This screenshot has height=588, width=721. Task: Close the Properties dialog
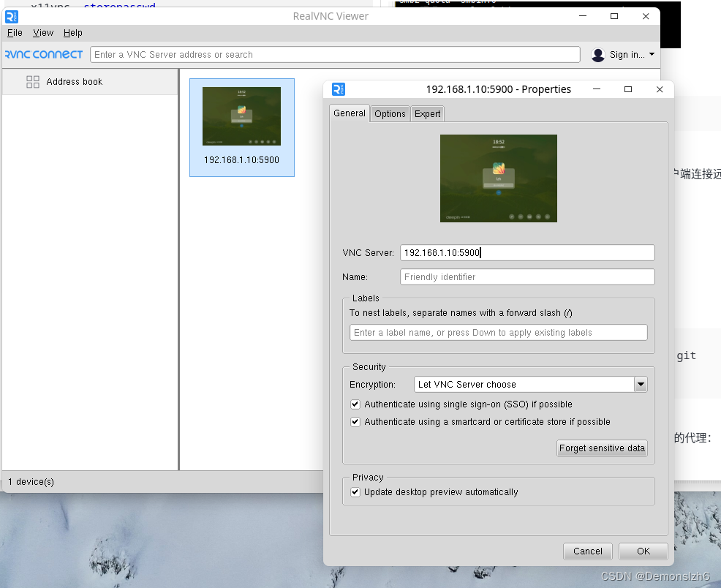point(660,89)
